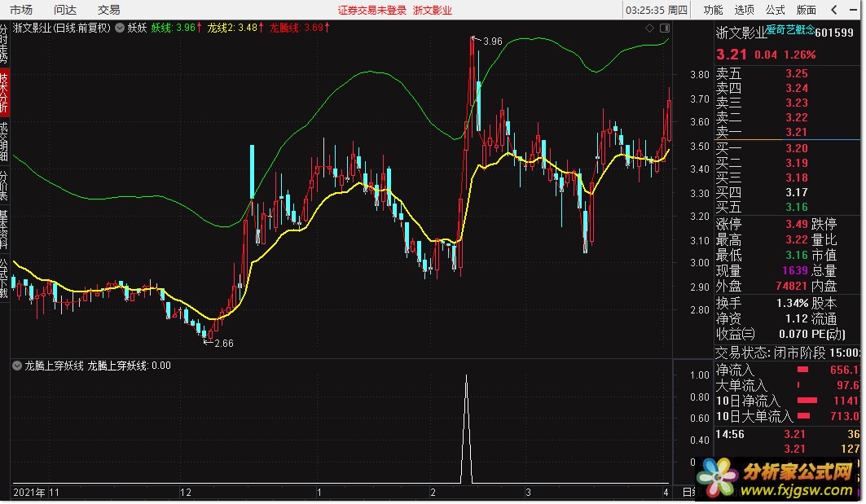Screen dimensions: 866x504
Task: Click 收益(三) value 0.070
Action: (793, 334)
